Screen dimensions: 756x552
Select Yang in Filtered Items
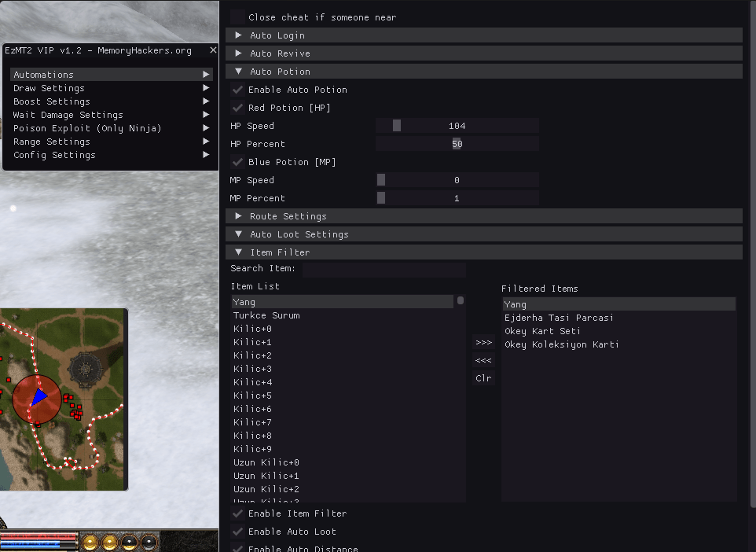coord(619,304)
